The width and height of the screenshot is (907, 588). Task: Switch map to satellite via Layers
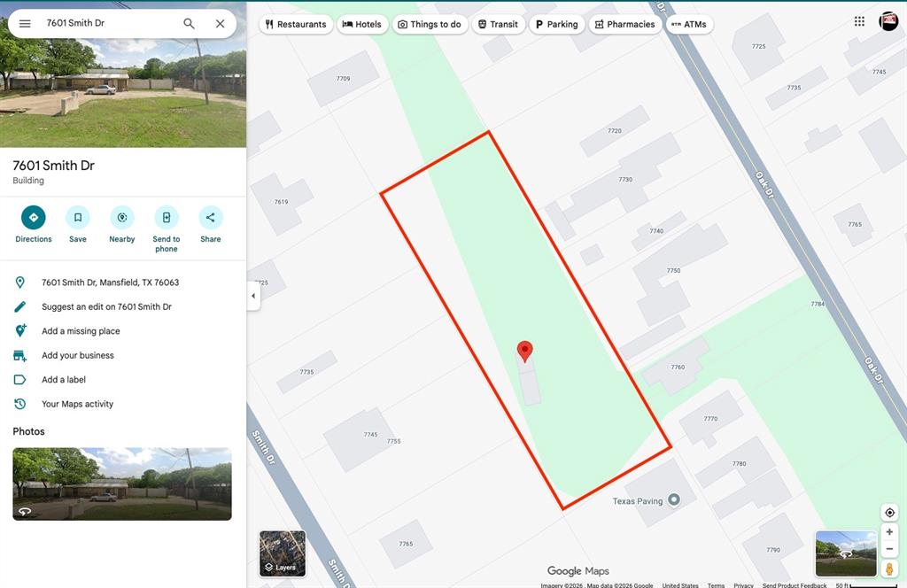coord(283,553)
